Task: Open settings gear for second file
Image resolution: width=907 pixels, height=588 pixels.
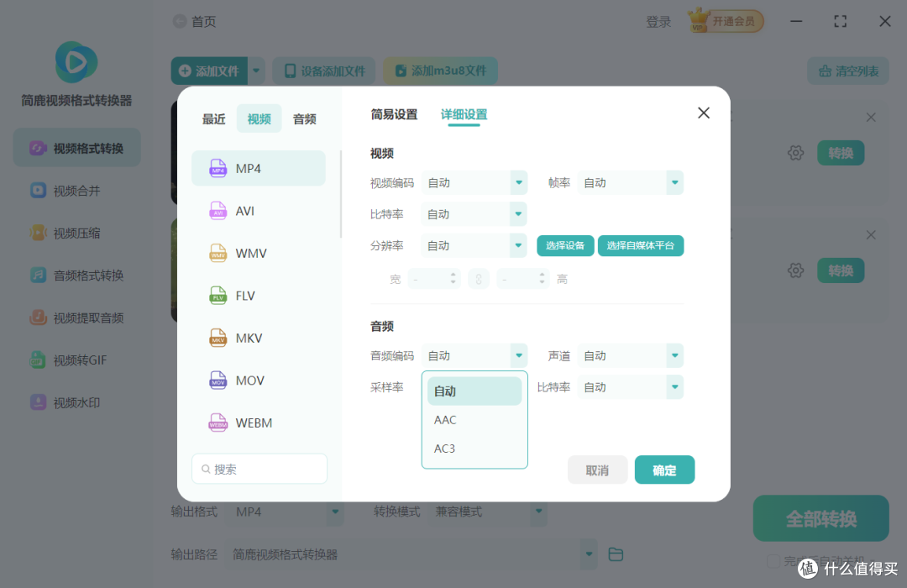Action: pyautogui.click(x=796, y=270)
